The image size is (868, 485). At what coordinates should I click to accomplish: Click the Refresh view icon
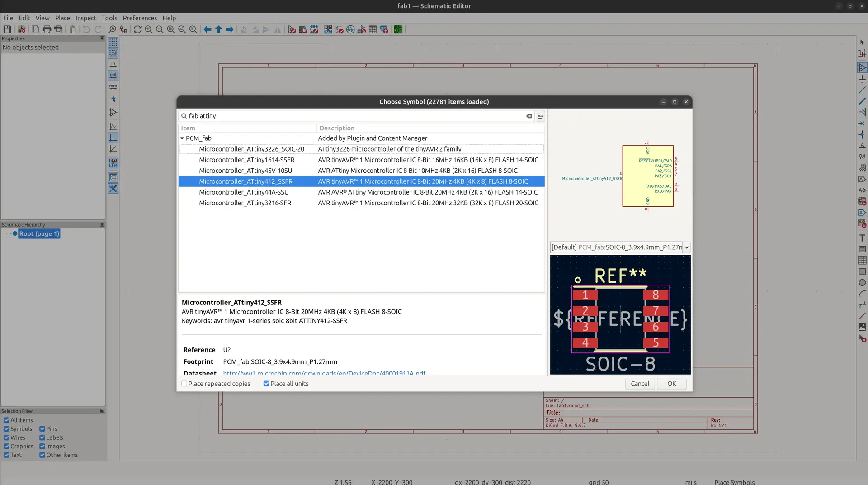pos(137,29)
